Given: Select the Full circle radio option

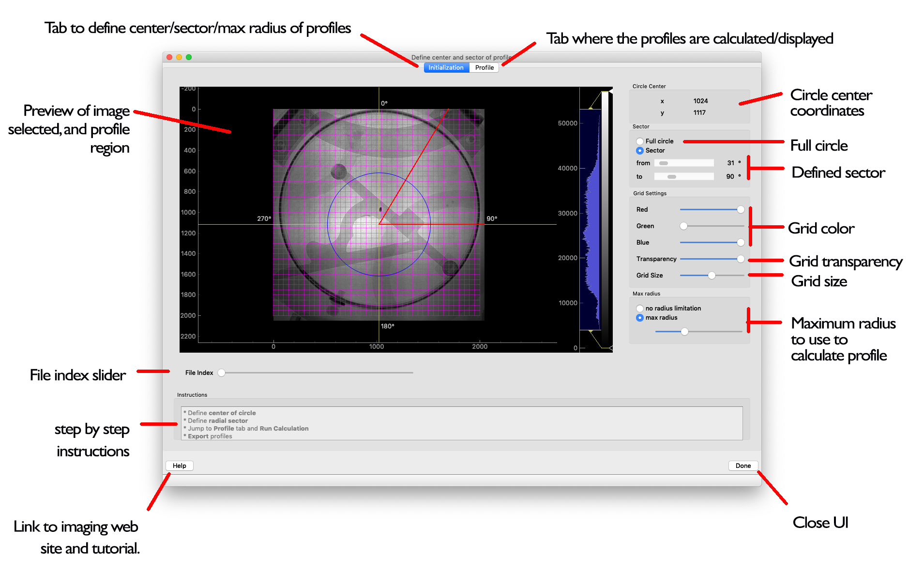Looking at the screenshot, I should 640,141.
